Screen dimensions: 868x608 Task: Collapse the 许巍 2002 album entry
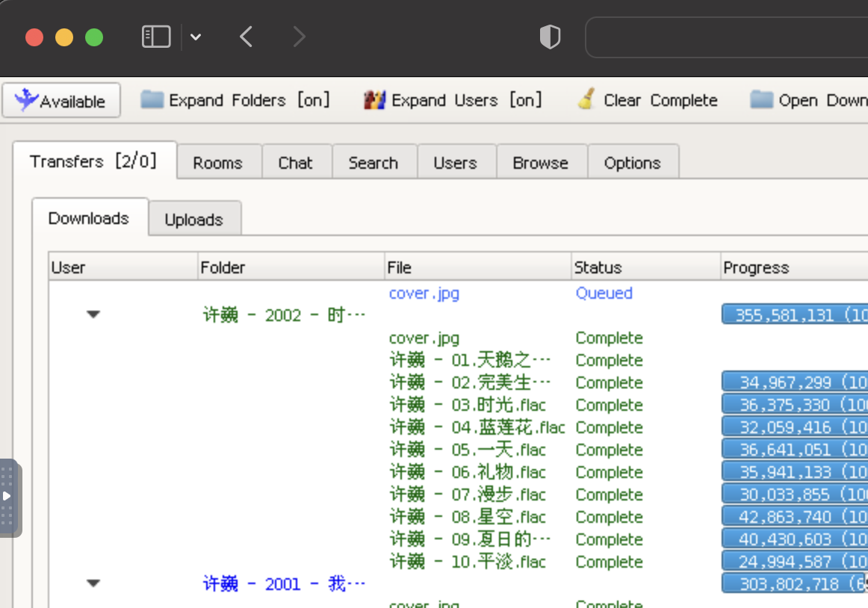(x=93, y=314)
